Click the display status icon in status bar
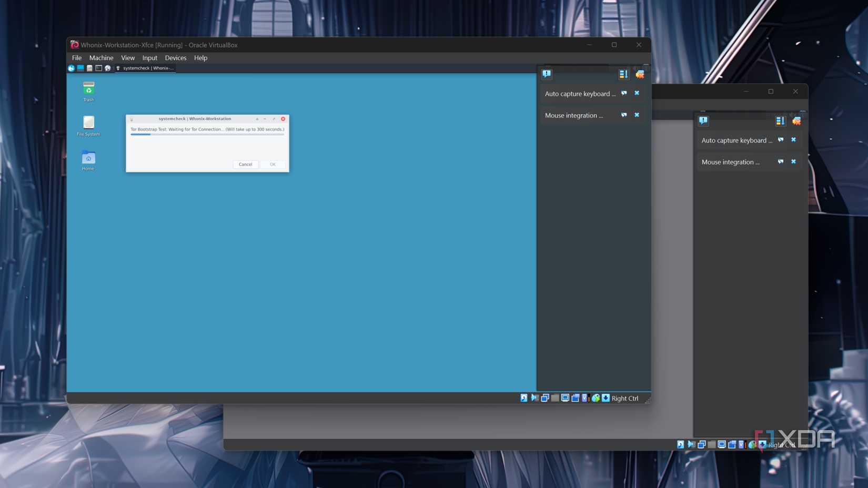This screenshot has width=868, height=488. pyautogui.click(x=565, y=398)
